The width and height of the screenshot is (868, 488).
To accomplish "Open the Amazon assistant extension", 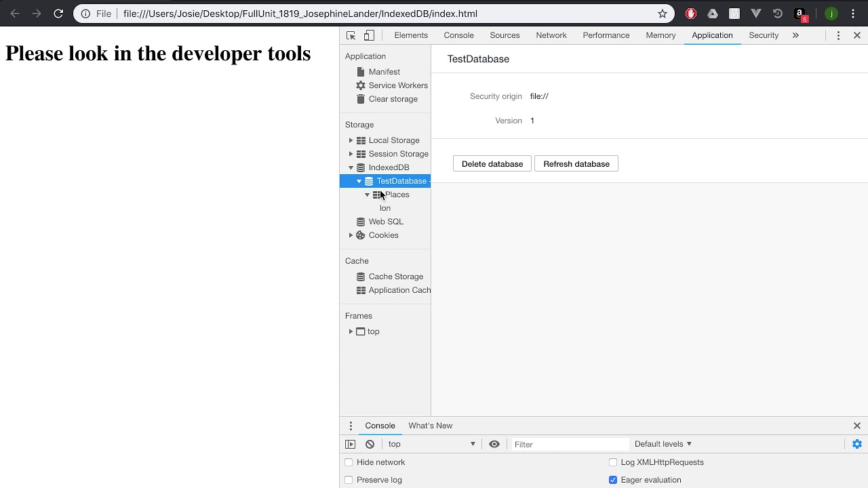I will (x=800, y=14).
